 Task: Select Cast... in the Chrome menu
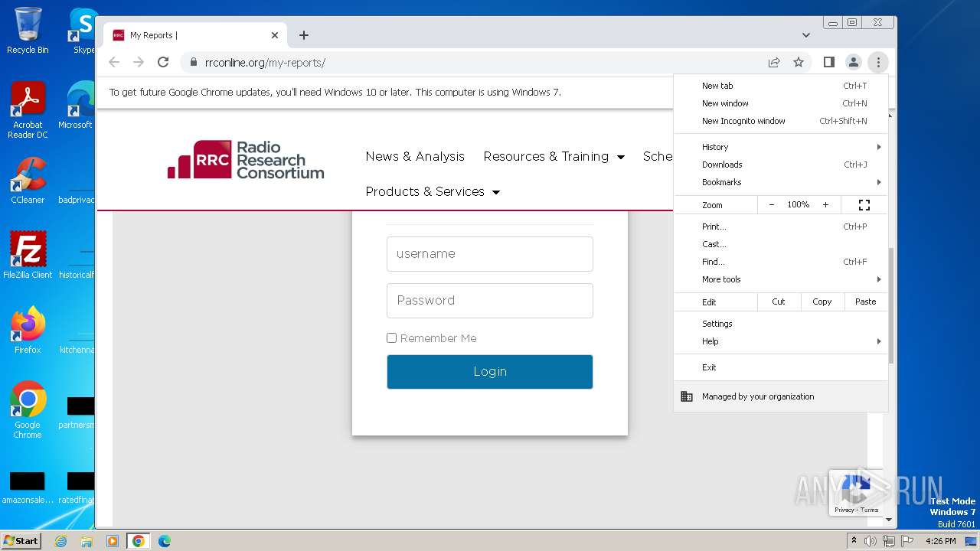point(781,244)
